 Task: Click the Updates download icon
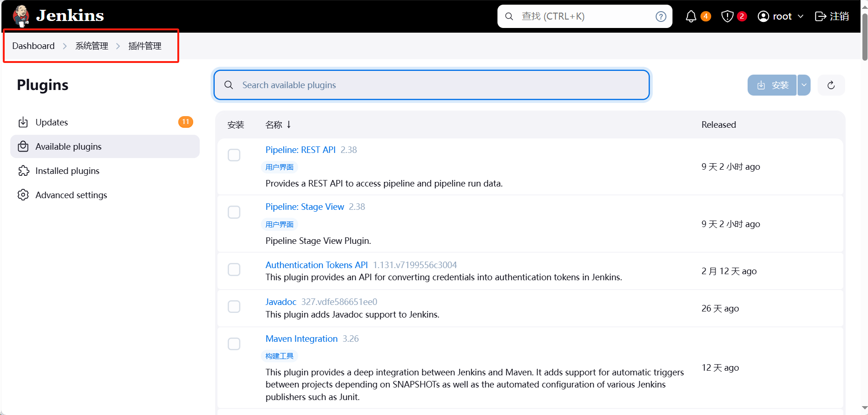click(x=23, y=122)
